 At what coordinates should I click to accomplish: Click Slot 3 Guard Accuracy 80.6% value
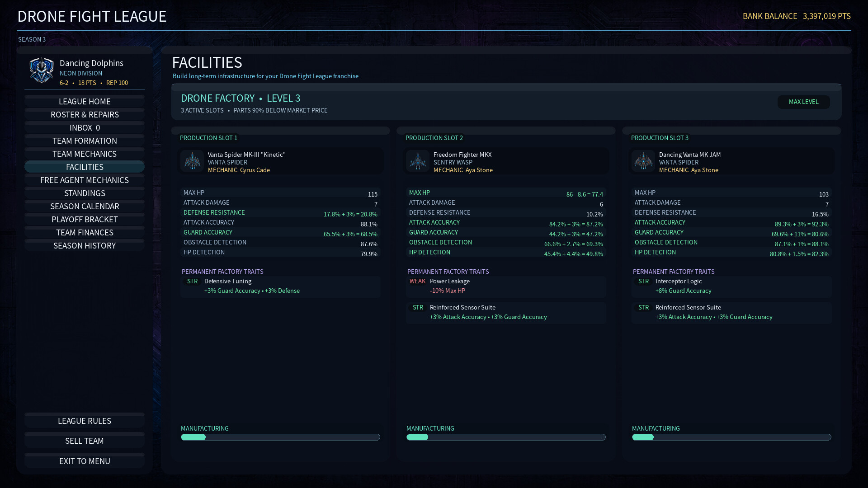(x=800, y=234)
